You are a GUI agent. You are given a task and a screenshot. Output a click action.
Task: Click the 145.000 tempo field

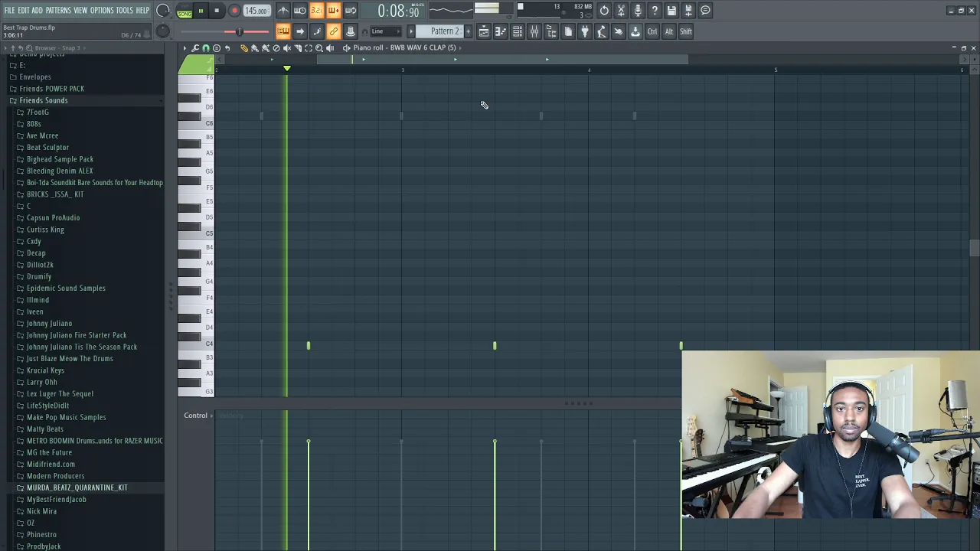[x=256, y=11]
